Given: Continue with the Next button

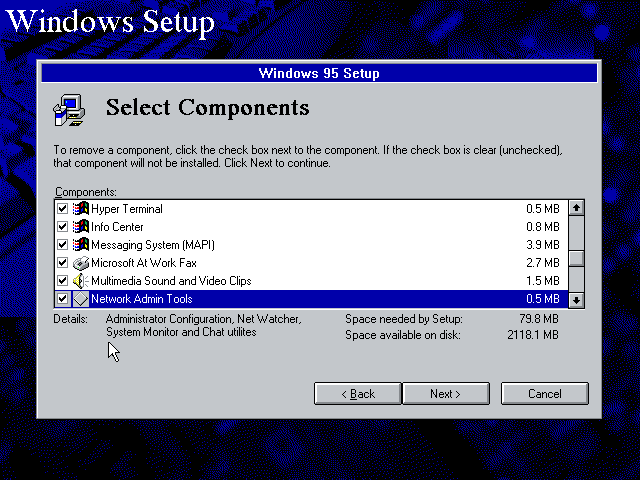Looking at the screenshot, I should coord(446,393).
